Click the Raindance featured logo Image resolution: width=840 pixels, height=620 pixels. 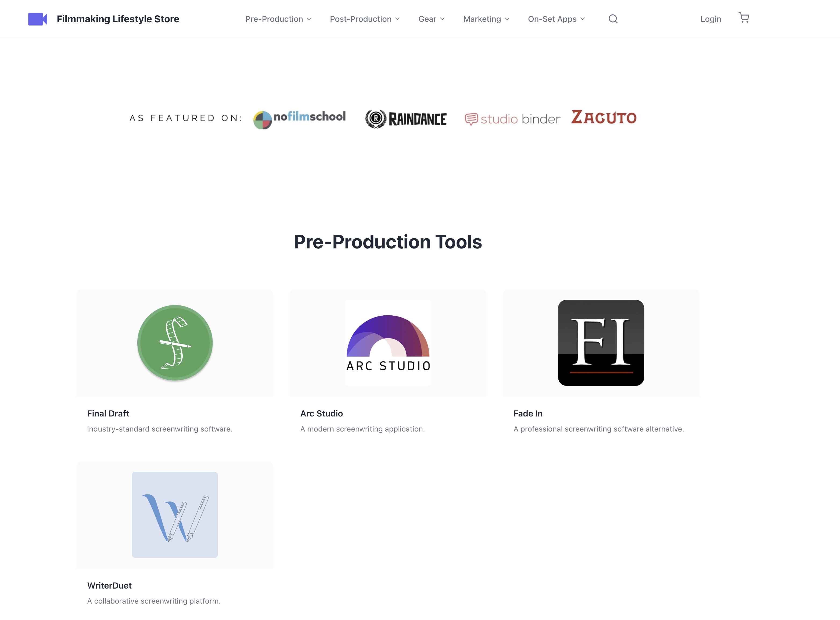pos(406,119)
